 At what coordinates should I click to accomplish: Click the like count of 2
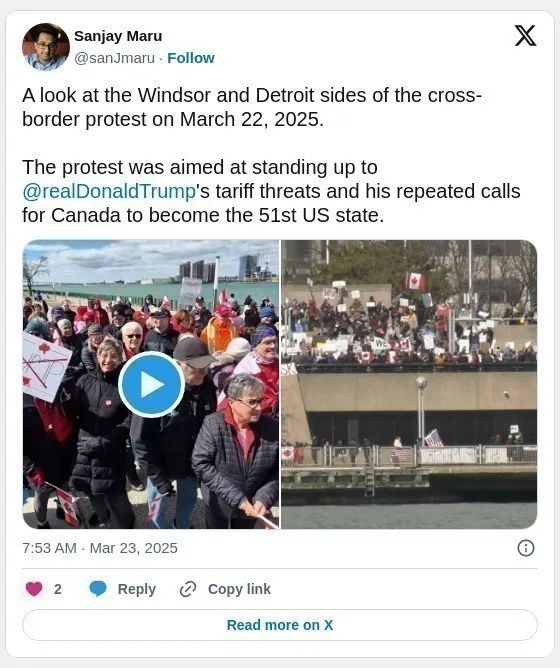coord(58,589)
